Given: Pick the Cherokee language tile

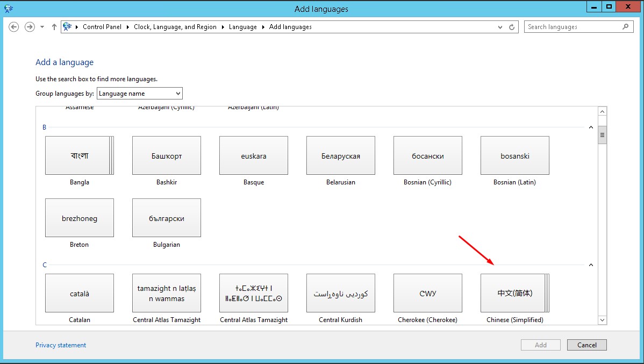Looking at the screenshot, I should [427, 293].
